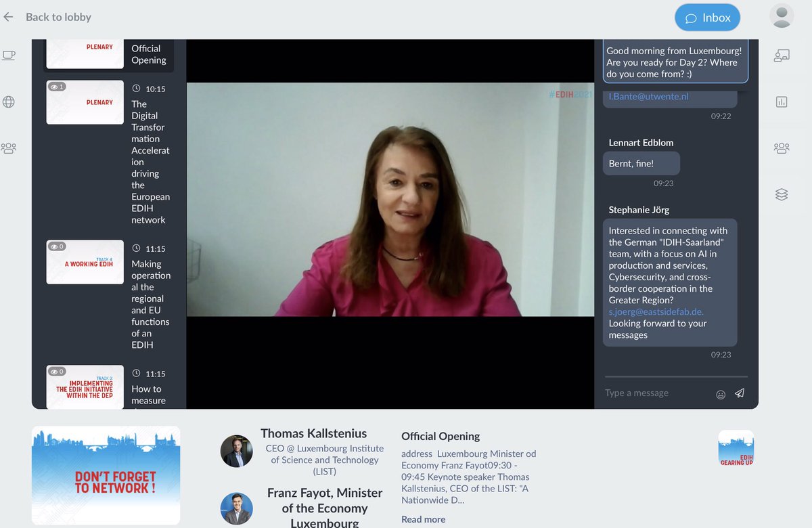Open Making operational the regional session title
The height and width of the screenshot is (528, 812).
click(x=150, y=304)
